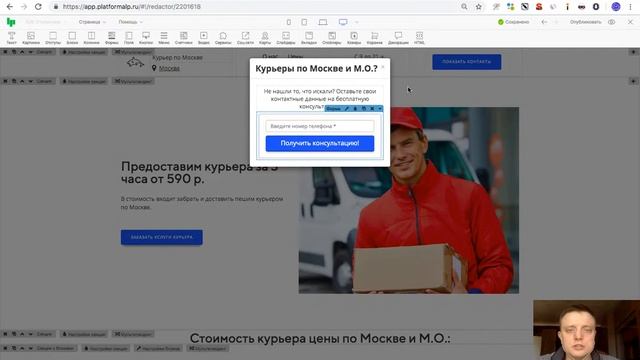Click the Chrome profile avatar
640x360 pixels.
pyautogui.click(x=616, y=7)
